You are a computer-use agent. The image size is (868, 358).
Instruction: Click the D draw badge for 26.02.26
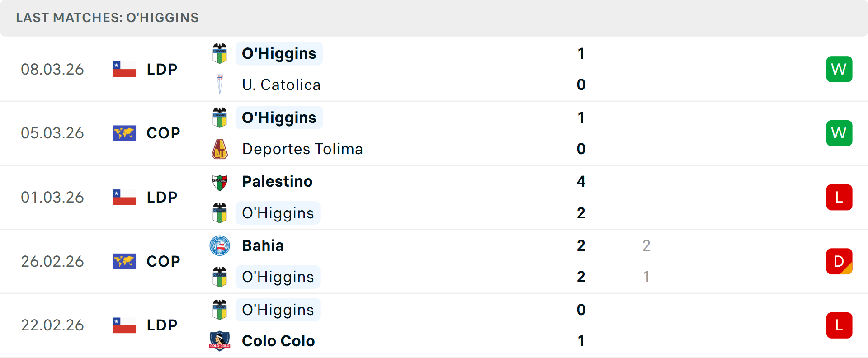pos(839,261)
